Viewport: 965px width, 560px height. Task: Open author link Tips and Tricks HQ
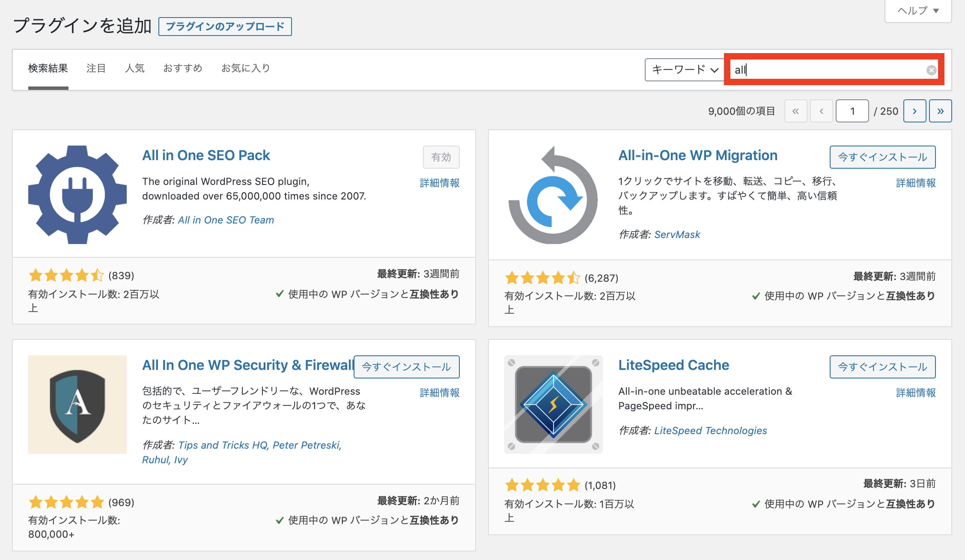point(223,445)
